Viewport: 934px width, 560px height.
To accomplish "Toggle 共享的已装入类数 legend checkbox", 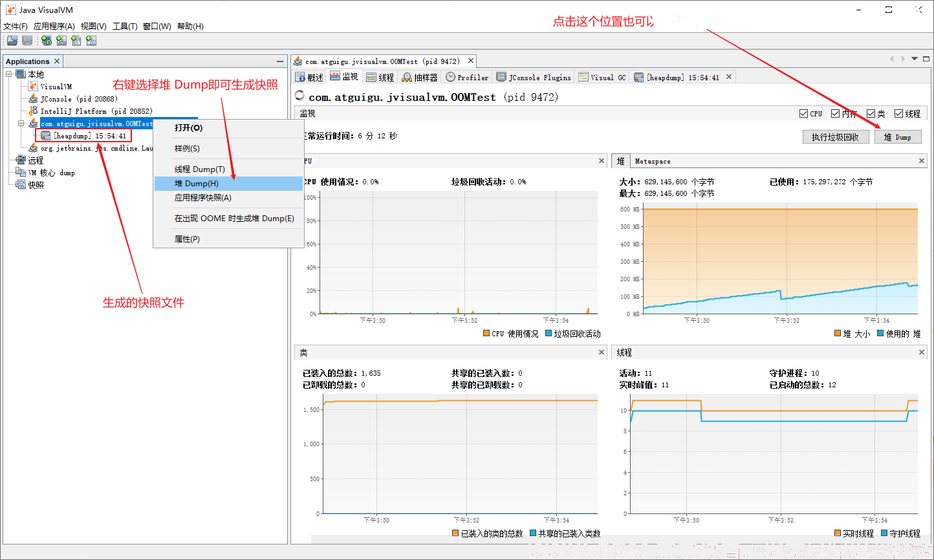I will tap(533, 533).
